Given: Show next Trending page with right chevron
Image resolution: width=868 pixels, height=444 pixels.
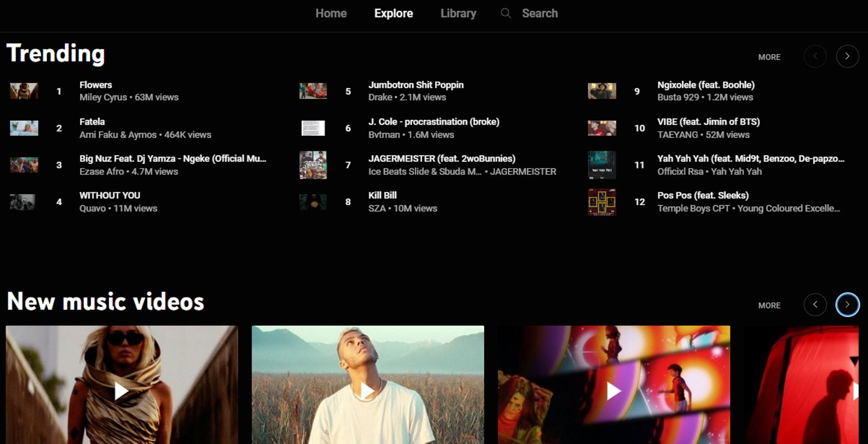Looking at the screenshot, I should 847,56.
